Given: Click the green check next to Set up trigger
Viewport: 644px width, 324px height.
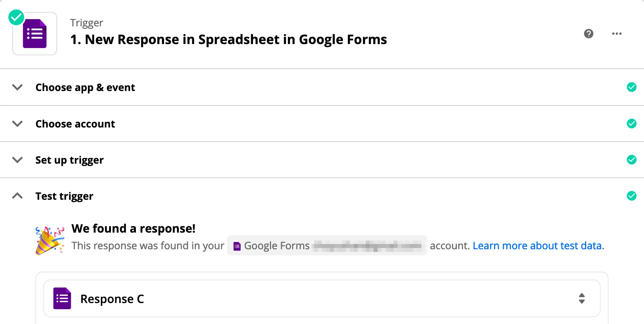Looking at the screenshot, I should [632, 160].
